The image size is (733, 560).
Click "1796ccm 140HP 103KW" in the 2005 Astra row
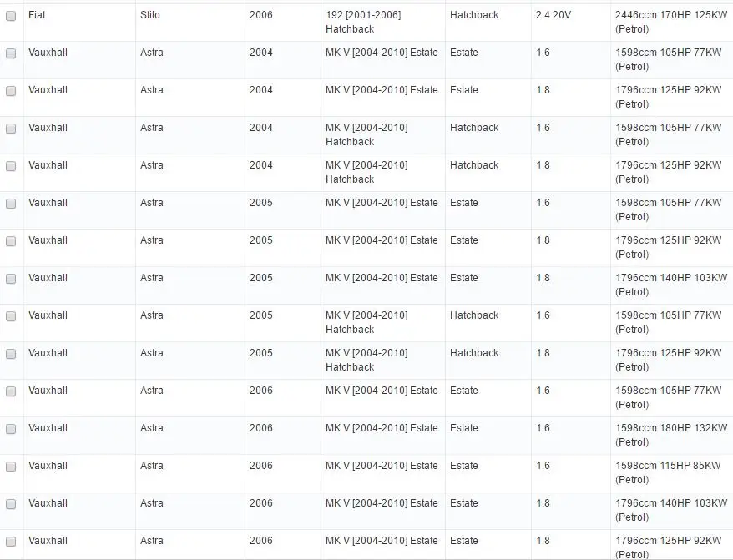pos(671,278)
